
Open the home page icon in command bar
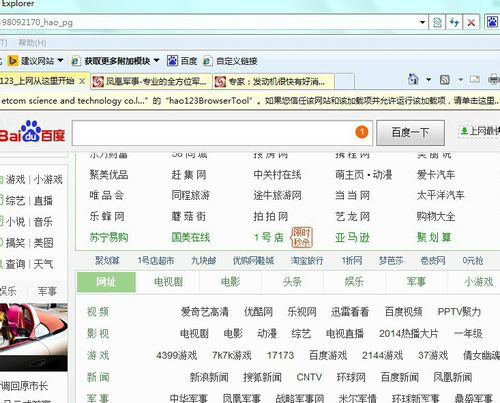[x=413, y=79]
